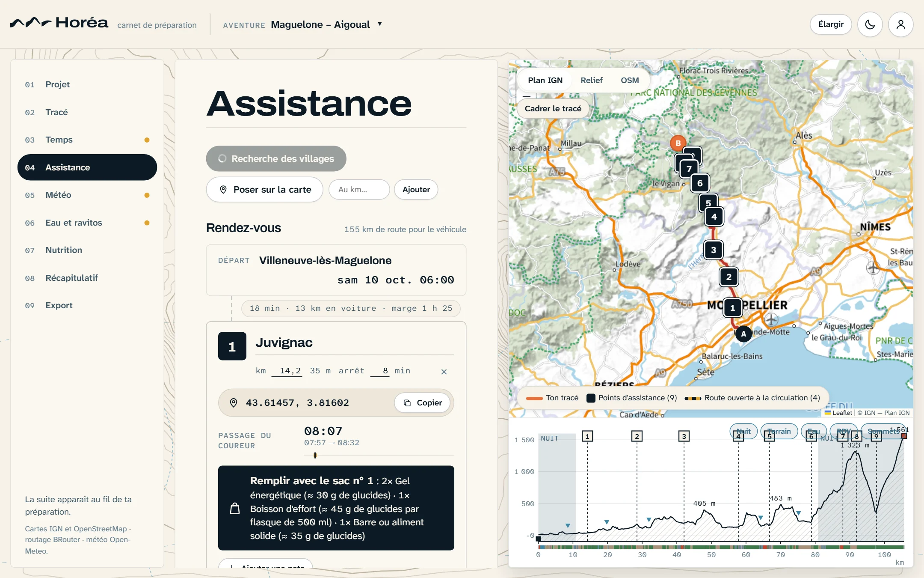The height and width of the screenshot is (578, 924).
Task: Click the Au km… input field
Action: (x=359, y=189)
